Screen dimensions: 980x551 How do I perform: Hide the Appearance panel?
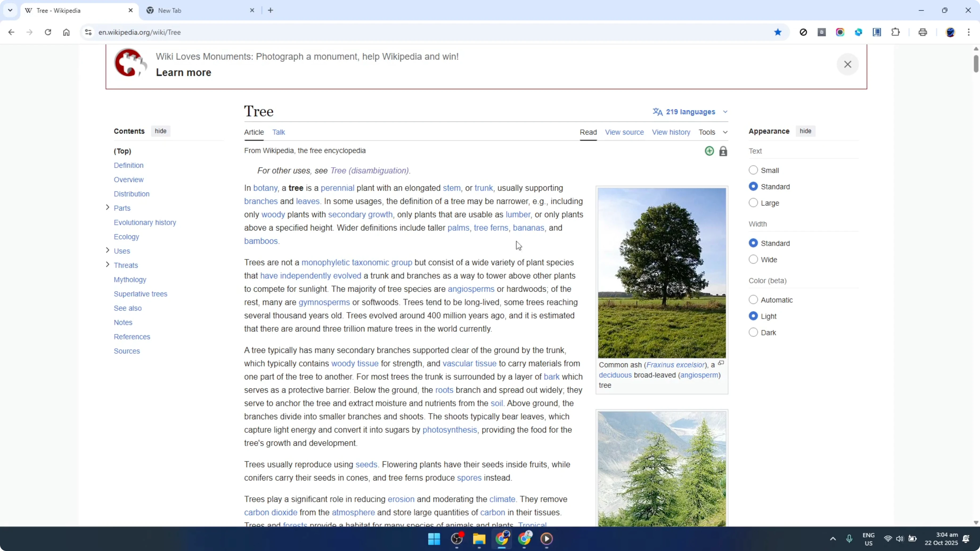pyautogui.click(x=805, y=131)
